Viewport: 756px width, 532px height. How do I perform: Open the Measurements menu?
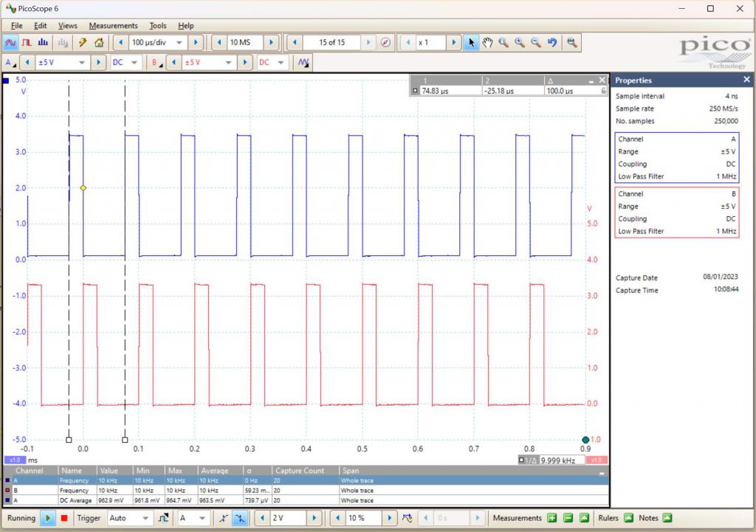(x=113, y=25)
